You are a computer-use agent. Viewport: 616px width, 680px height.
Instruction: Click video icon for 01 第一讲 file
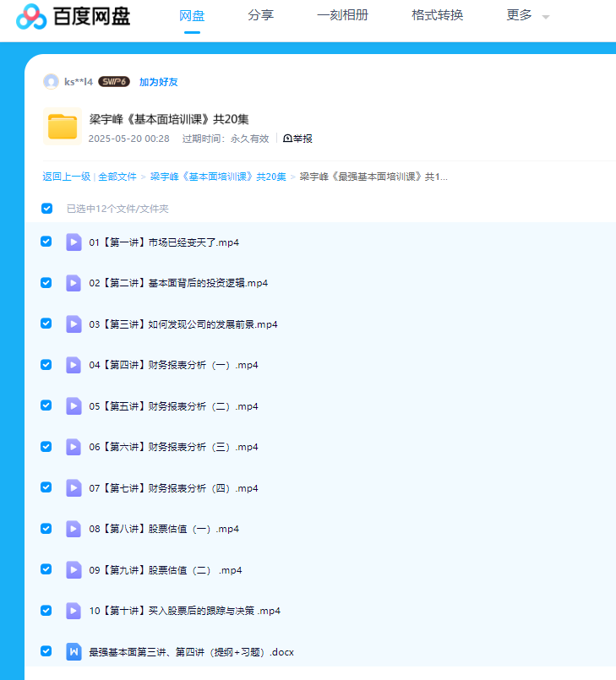(74, 242)
